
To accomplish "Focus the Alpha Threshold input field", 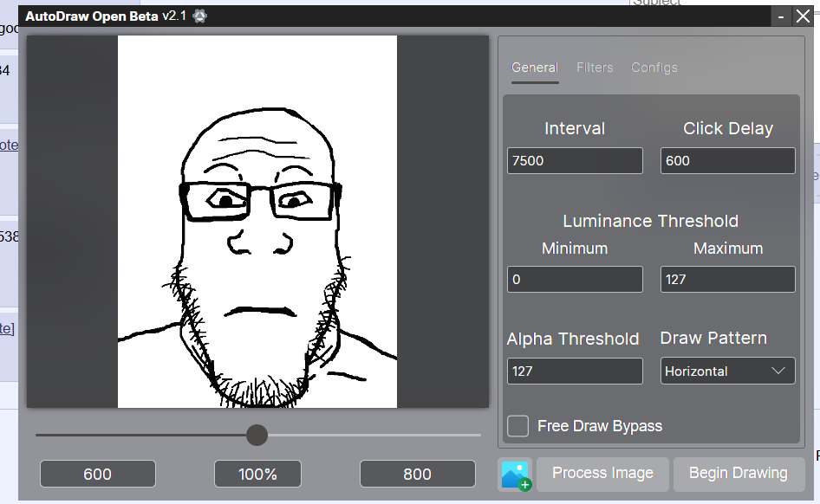I will 575,371.
